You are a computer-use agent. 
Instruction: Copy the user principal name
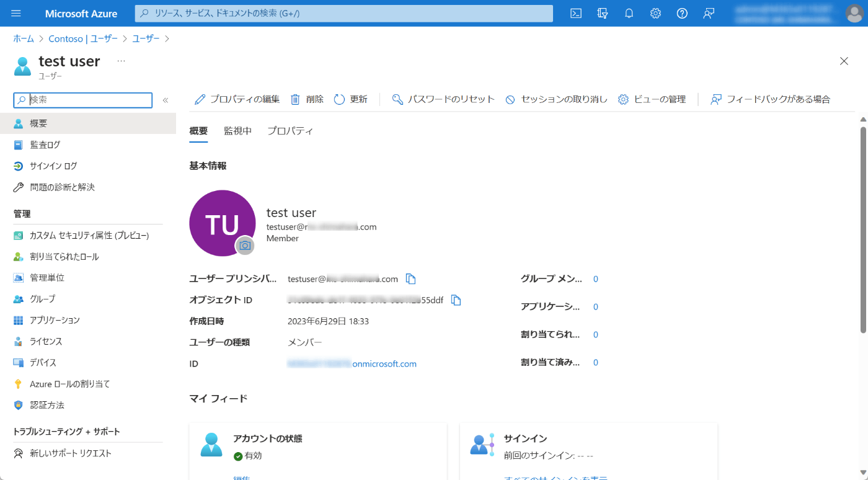(x=410, y=278)
